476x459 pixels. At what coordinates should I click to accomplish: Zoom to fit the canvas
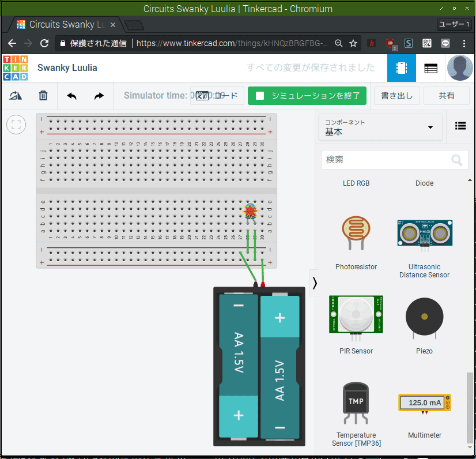click(16, 125)
